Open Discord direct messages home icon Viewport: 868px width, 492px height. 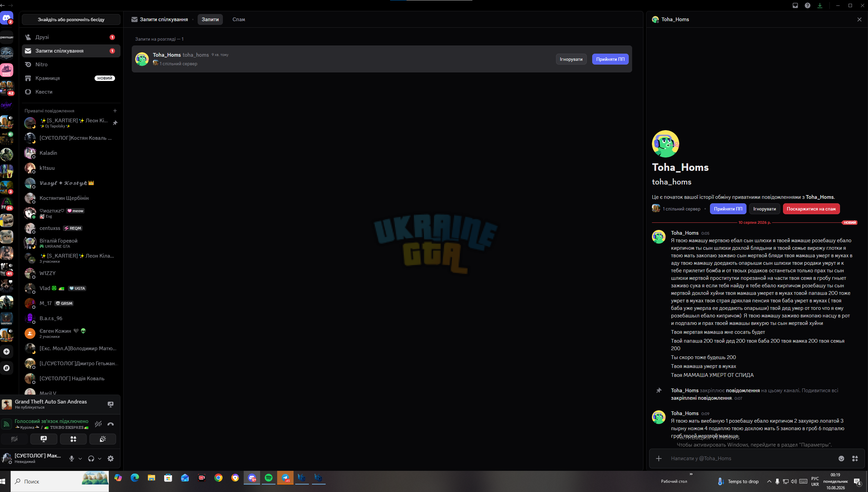(6, 18)
